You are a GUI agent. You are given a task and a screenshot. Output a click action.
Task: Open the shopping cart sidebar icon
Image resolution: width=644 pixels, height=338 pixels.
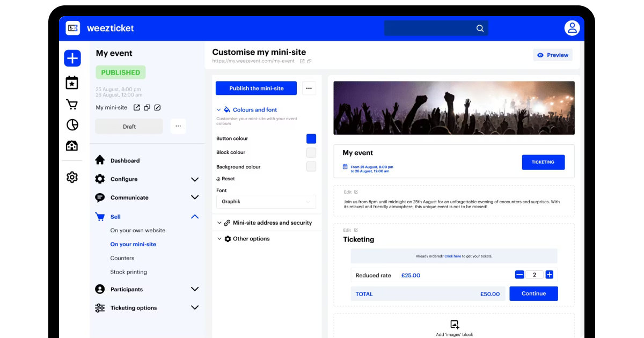72,104
